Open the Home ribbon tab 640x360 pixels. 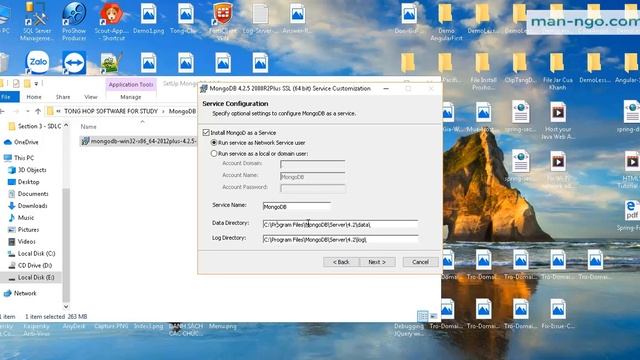pyautogui.click(x=34, y=97)
